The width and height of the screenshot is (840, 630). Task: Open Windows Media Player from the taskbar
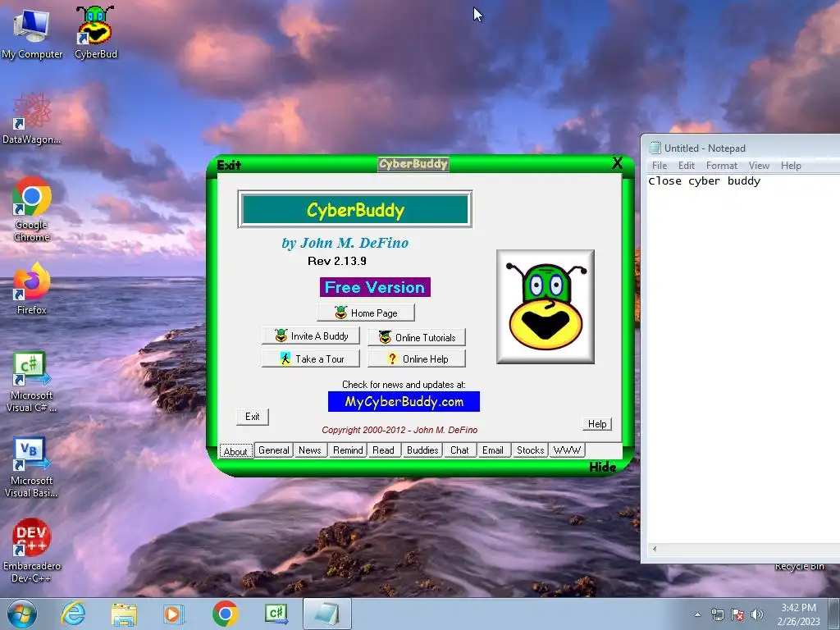173,614
